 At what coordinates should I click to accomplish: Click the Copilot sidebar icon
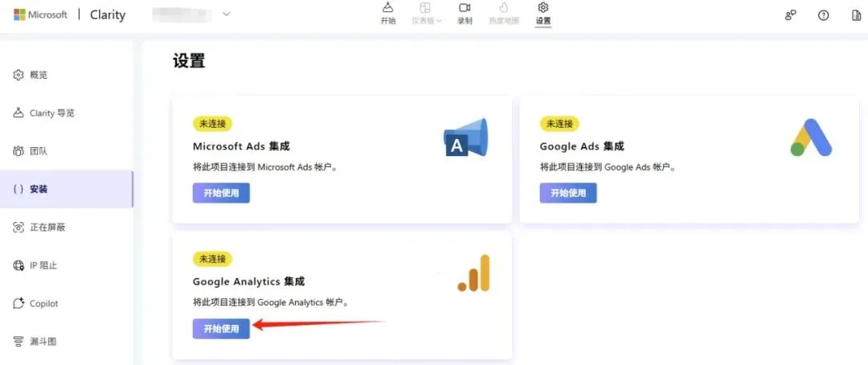(x=18, y=303)
